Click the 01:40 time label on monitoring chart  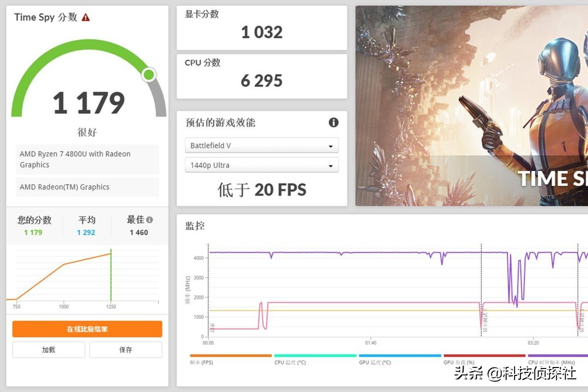coord(370,343)
